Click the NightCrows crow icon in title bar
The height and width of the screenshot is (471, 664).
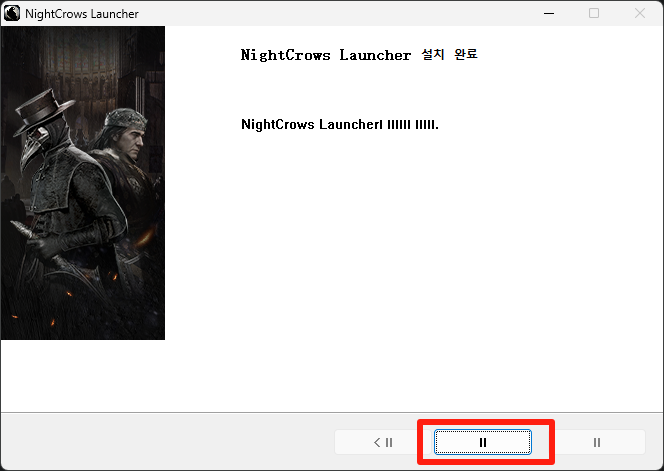(12, 13)
